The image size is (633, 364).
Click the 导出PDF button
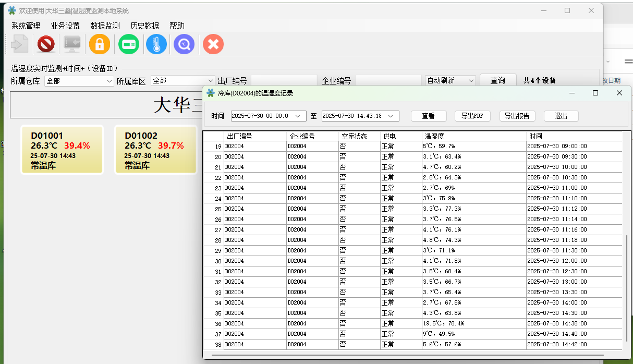(472, 116)
